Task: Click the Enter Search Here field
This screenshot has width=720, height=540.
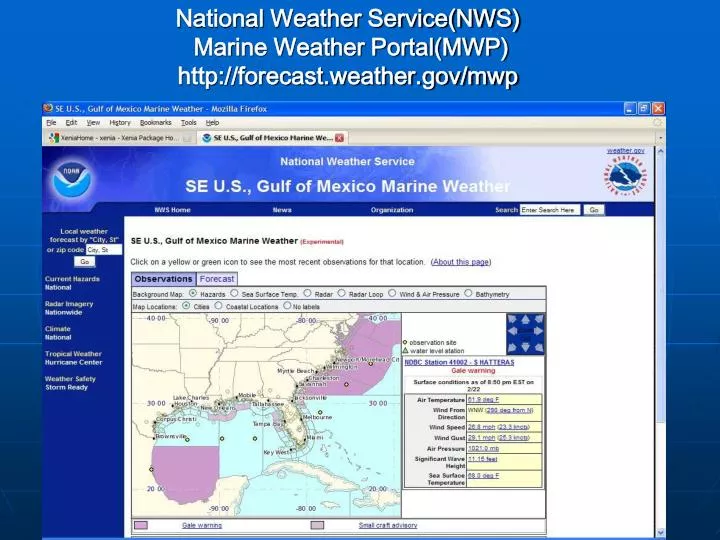Action: (x=550, y=210)
